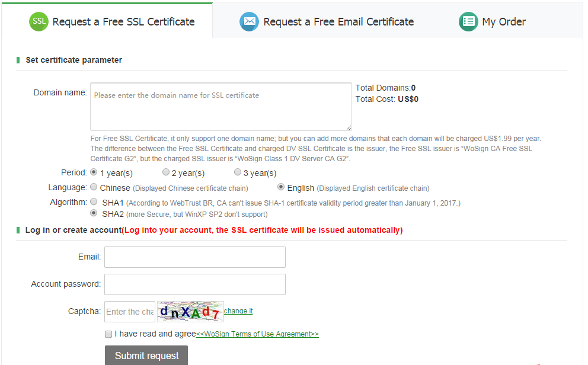Click the green SSL certificate icon
The image size is (588, 365).
pos(39,22)
